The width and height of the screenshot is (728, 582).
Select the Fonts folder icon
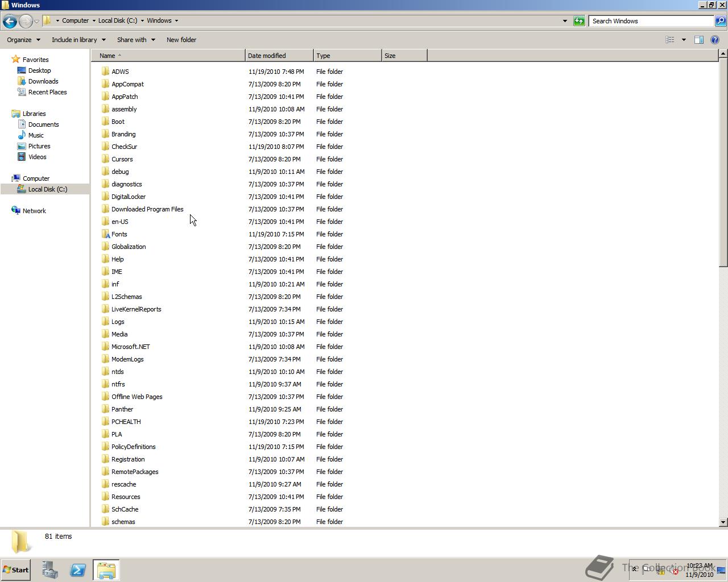105,234
